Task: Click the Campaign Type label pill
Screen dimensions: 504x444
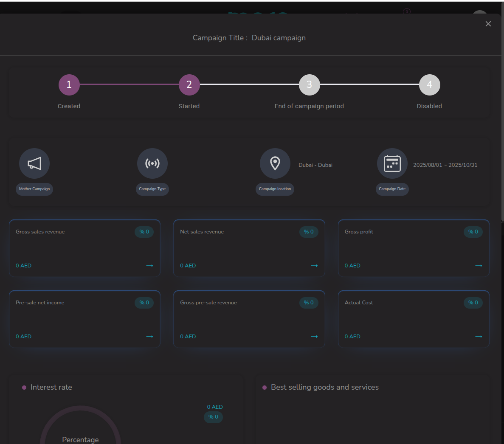Action: (152, 189)
